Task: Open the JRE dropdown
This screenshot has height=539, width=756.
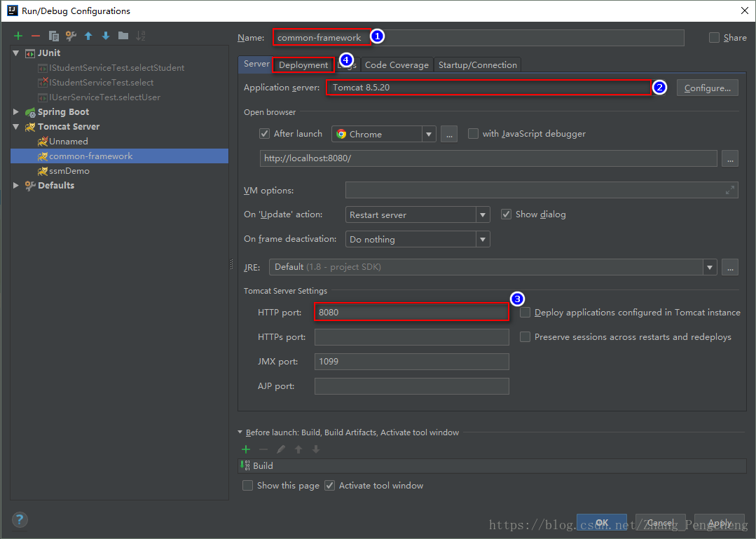Action: [710, 267]
